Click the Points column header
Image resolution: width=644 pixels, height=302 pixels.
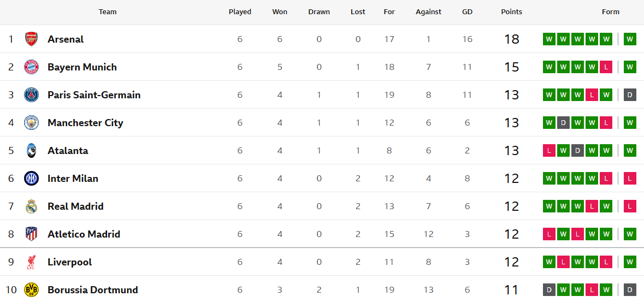tap(511, 12)
